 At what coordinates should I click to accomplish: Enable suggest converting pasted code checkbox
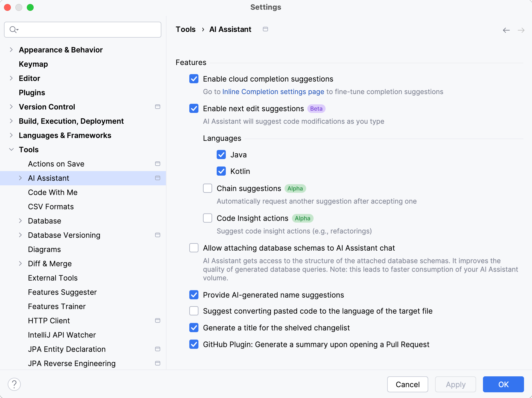tap(194, 311)
